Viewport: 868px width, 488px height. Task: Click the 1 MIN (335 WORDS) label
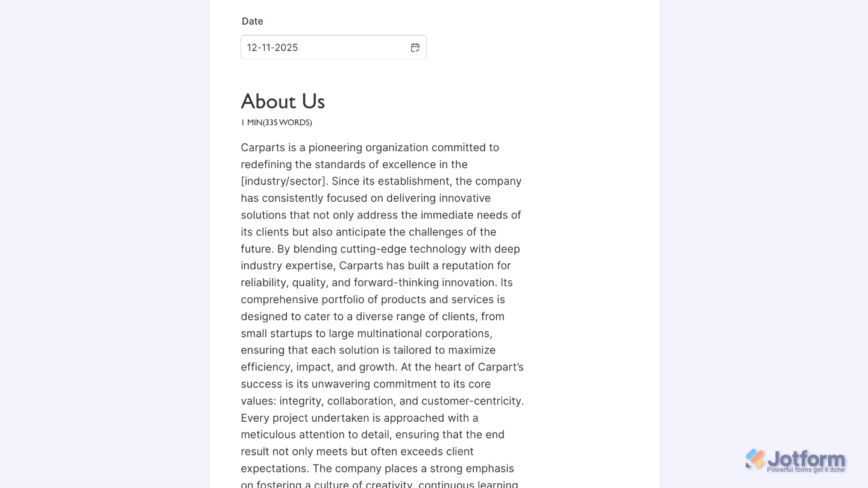pyautogui.click(x=276, y=122)
